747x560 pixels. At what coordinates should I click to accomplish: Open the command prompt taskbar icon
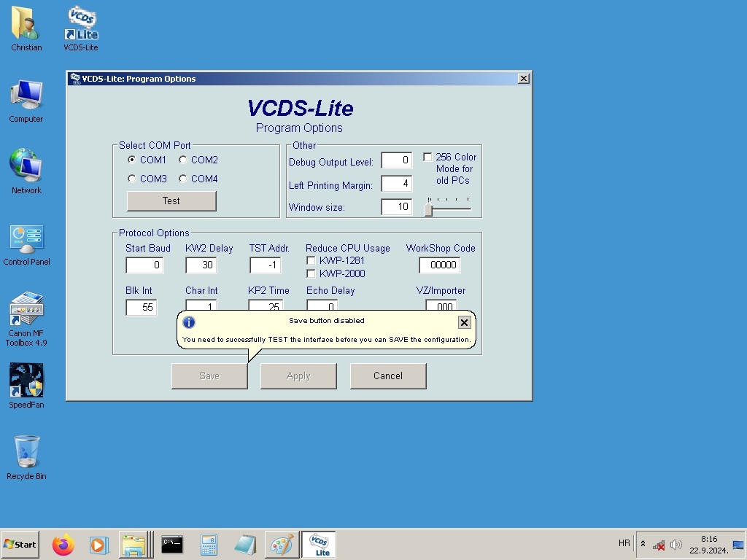(172, 544)
